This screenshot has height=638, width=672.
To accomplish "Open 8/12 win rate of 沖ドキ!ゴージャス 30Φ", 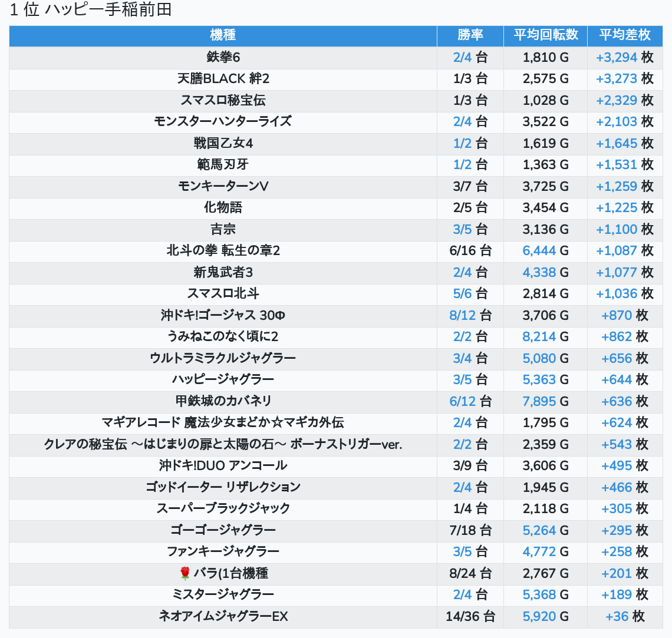I will pos(462,315).
